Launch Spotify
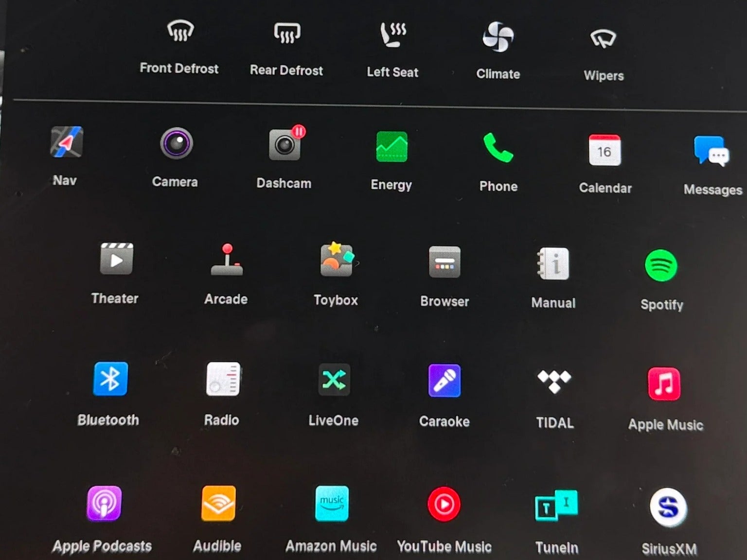This screenshot has width=747, height=560. pyautogui.click(x=661, y=265)
